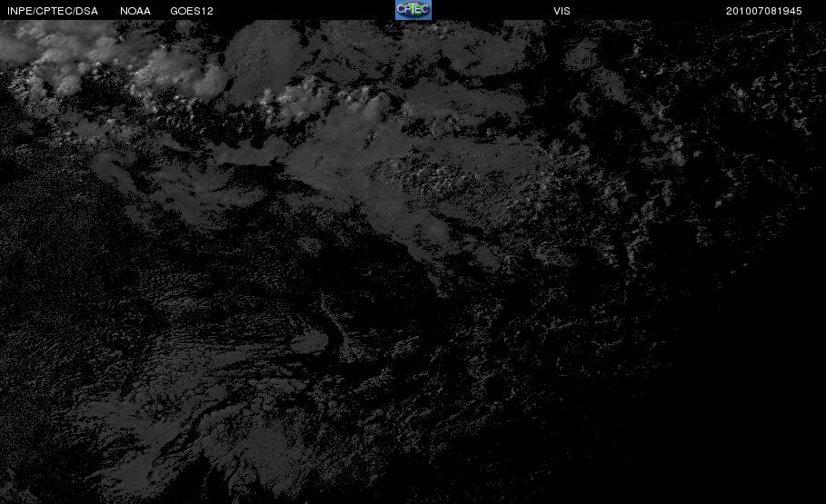This screenshot has height=504, width=826.
Task: Select the INPE portion of header label
Action: (19, 11)
